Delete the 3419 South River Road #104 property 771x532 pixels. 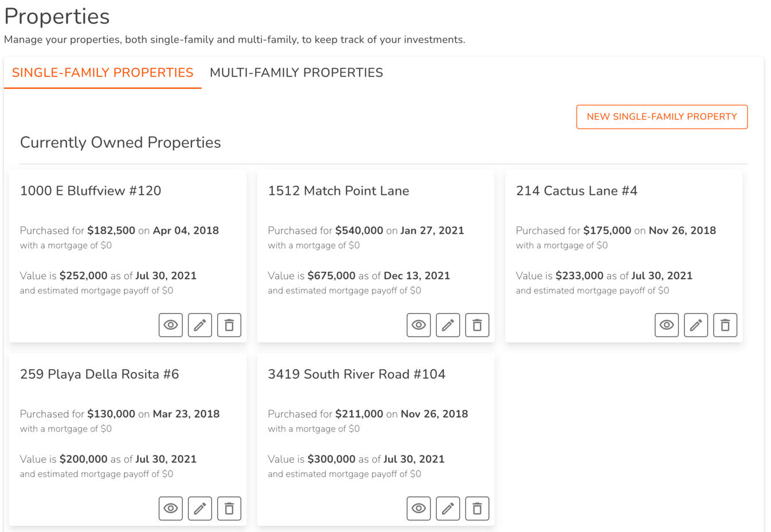(x=477, y=508)
